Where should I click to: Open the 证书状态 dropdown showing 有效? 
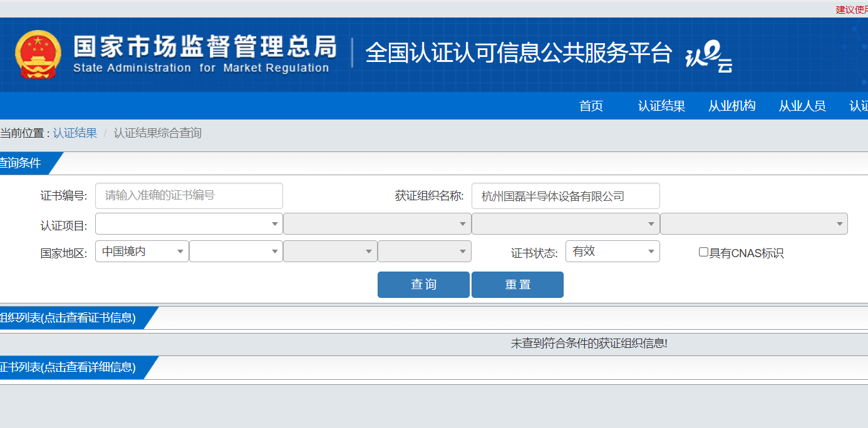[612, 251]
